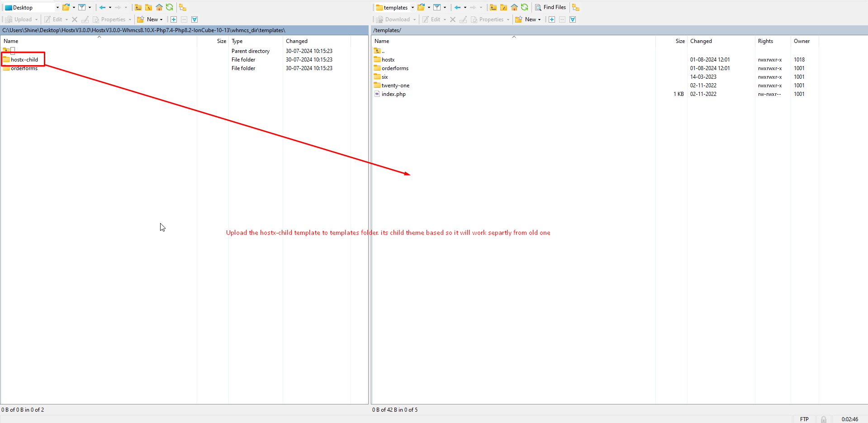Open the Desktop drive dropdown
The height and width of the screenshot is (423, 868).
click(x=57, y=7)
